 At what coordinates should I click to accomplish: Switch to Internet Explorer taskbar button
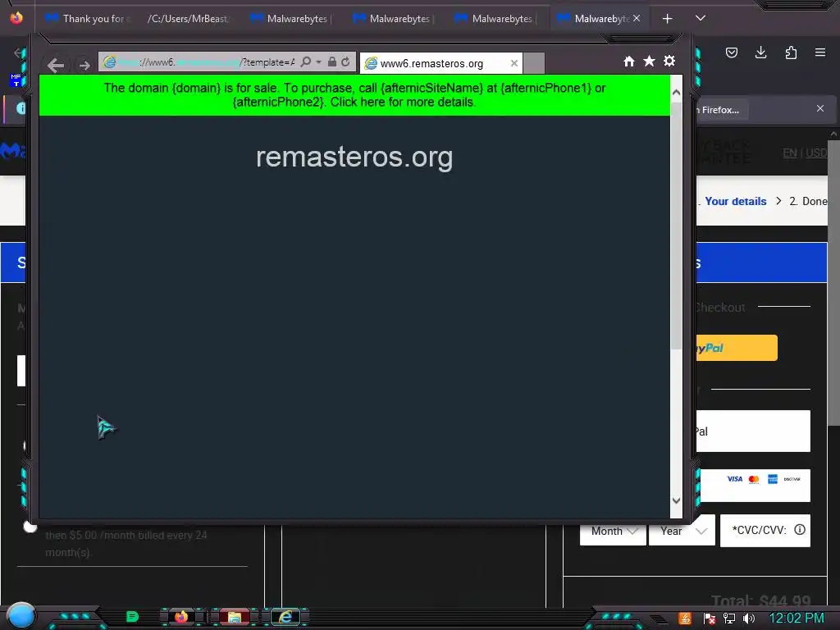(x=286, y=617)
